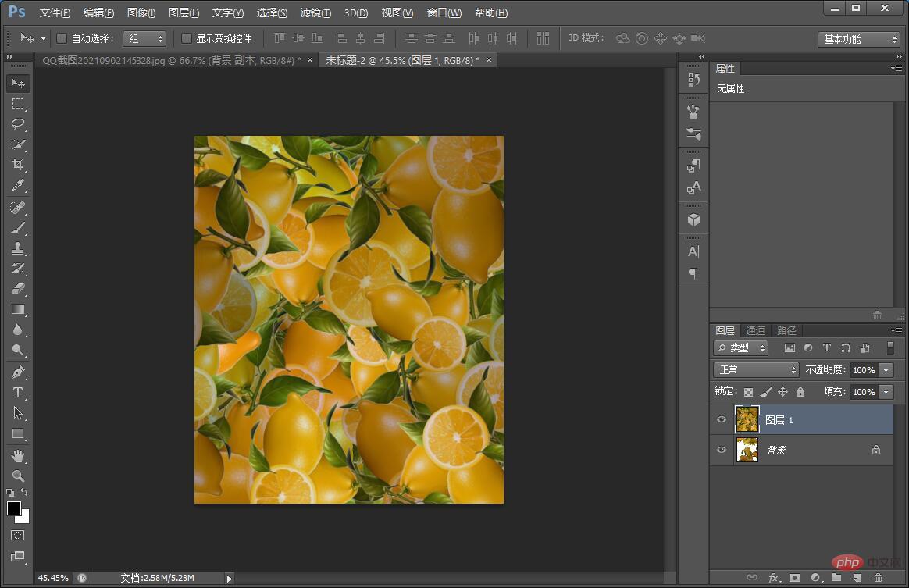
Task: Select the Crop tool
Action: click(x=18, y=165)
